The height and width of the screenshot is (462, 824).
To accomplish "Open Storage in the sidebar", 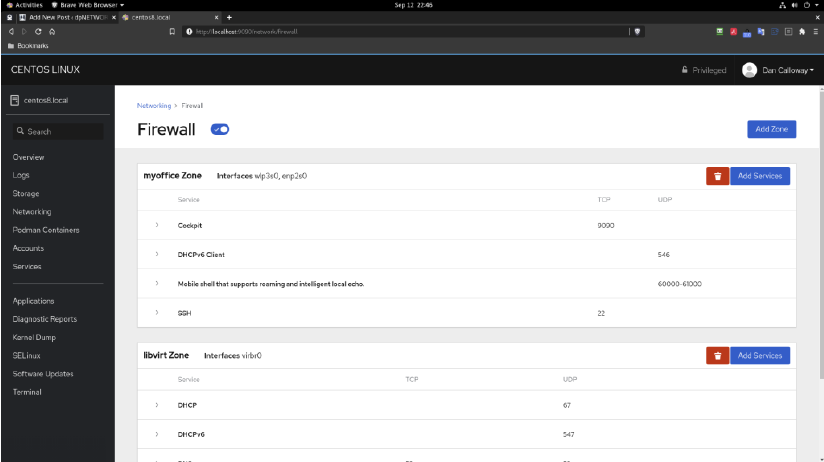I will (26, 193).
